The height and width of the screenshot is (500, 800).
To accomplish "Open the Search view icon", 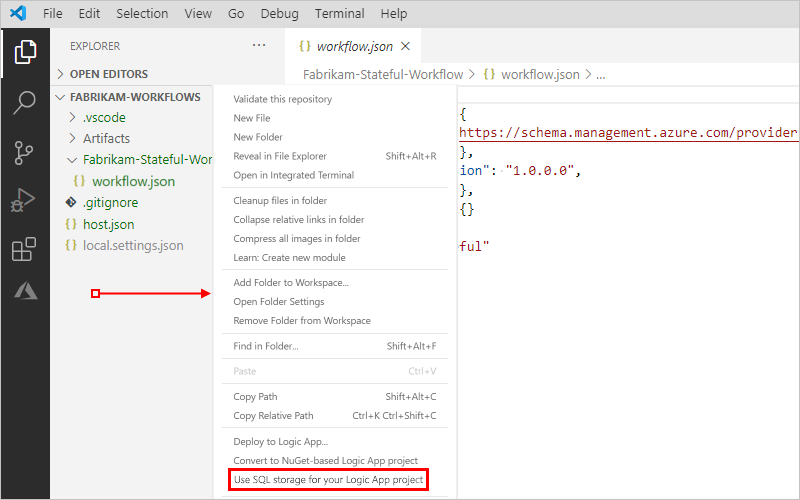I will coord(24,103).
